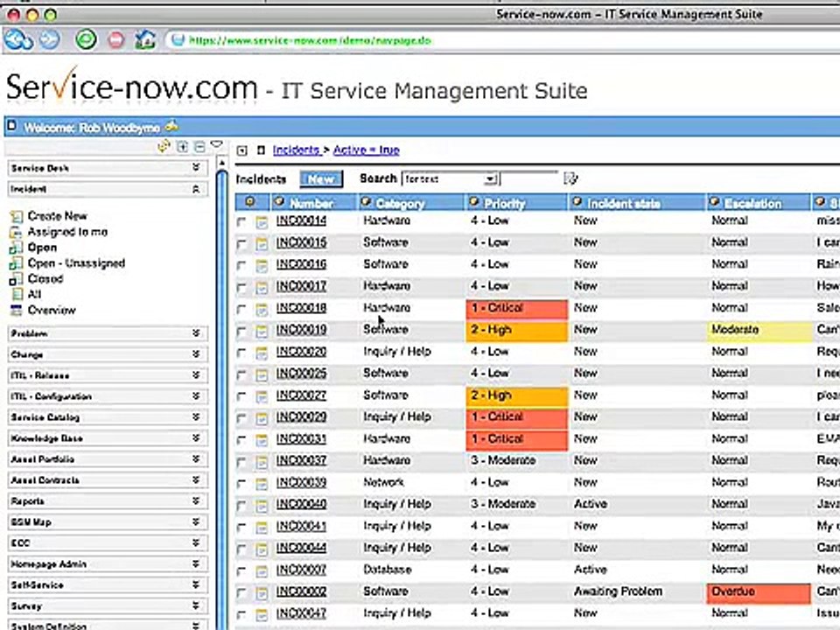Viewport: 840px width, 630px height.
Task: Expand the Service Catalog application menu
Action: [196, 416]
